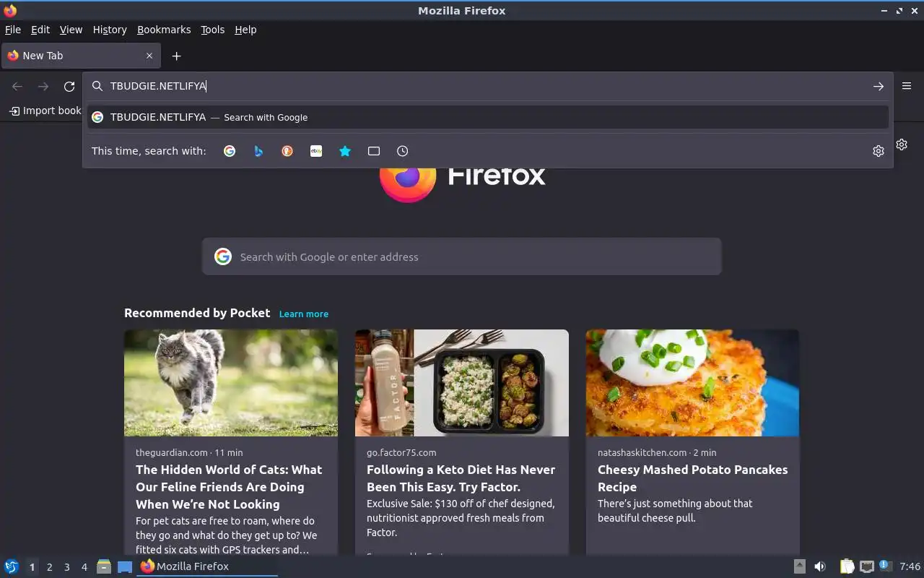Open new tab with plus button

tap(176, 56)
